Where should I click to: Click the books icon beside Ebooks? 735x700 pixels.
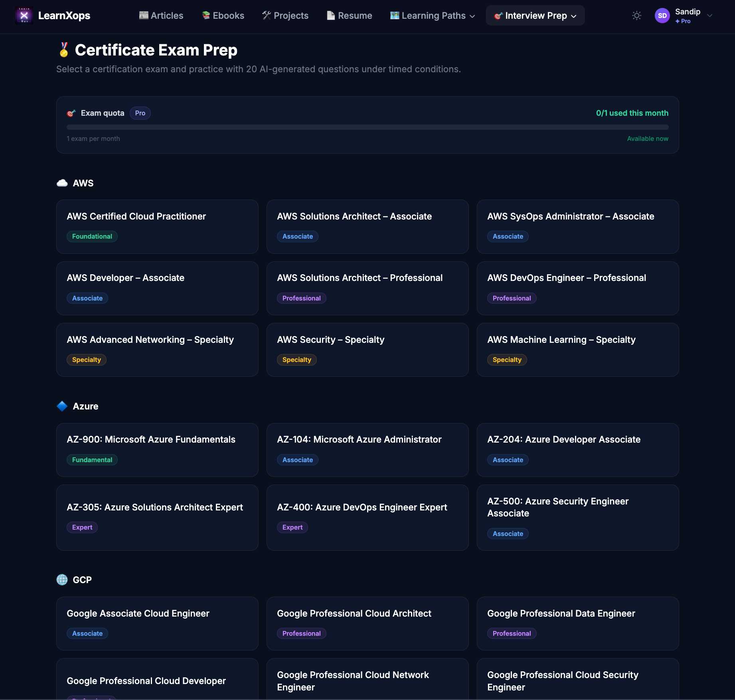(206, 16)
